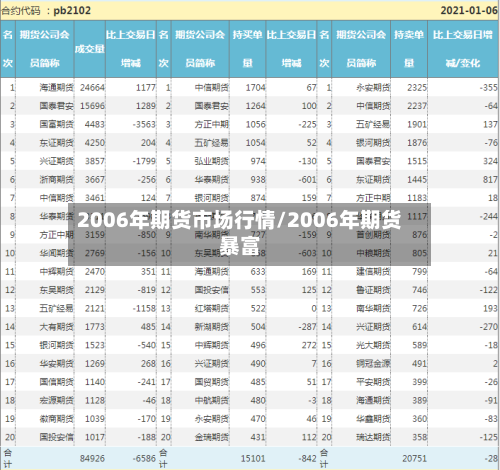The image size is (500, 470).
Task: Select the long position value 633
Action: (258, 272)
